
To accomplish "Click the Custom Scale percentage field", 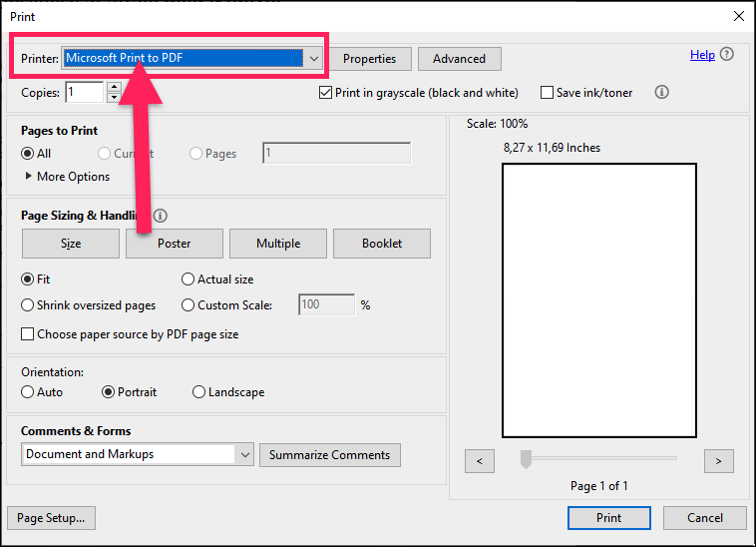I will [326, 304].
